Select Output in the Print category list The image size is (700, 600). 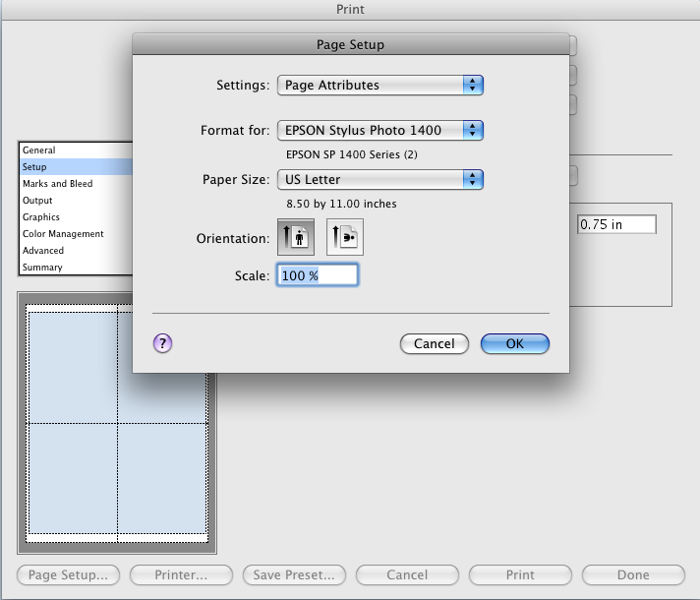(x=76, y=200)
